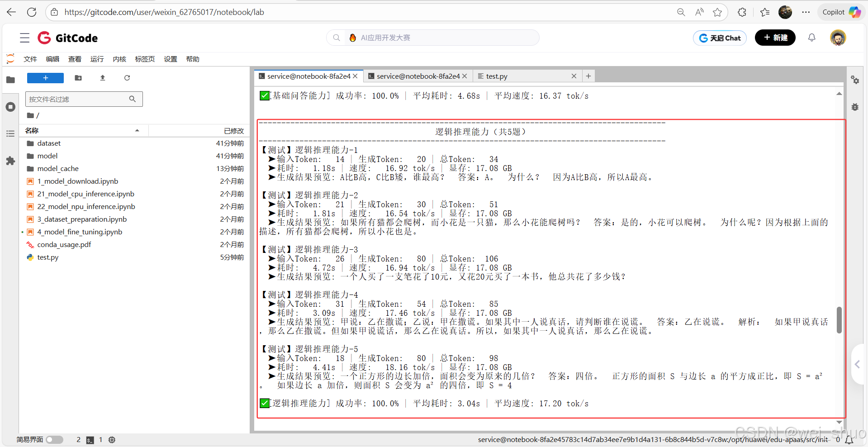Open browser settings and more menu
The image size is (868, 447).
(x=806, y=12)
